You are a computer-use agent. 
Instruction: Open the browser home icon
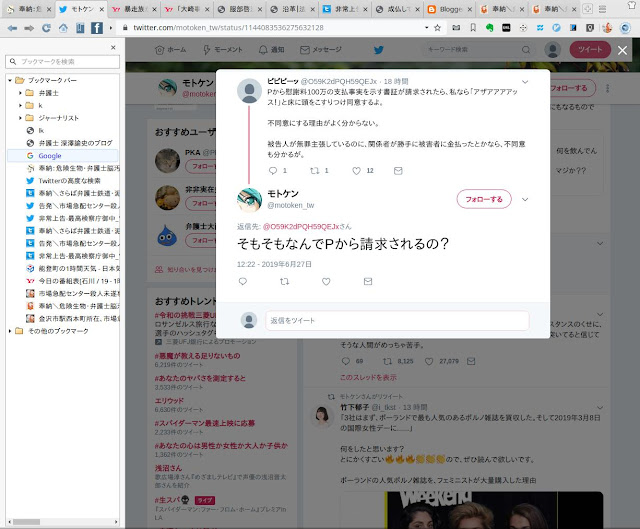coord(63,28)
